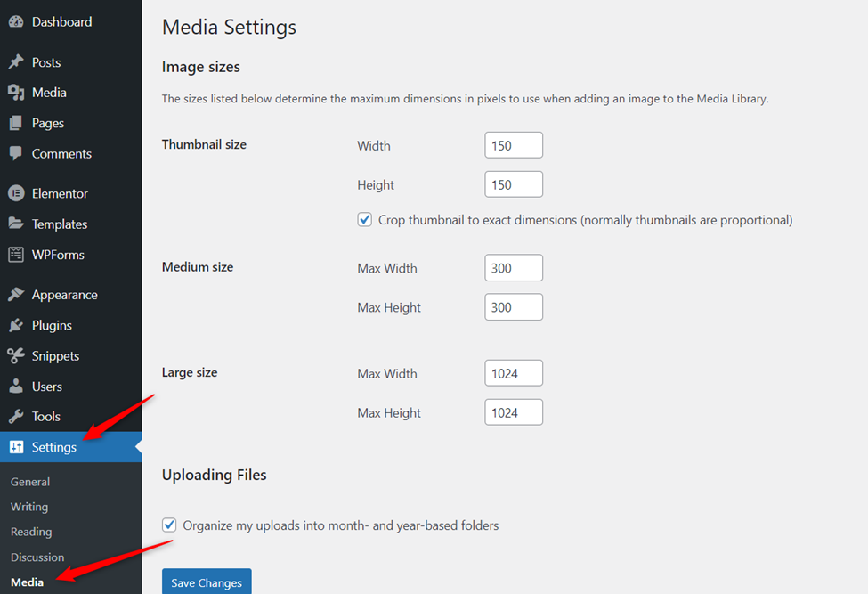Click the Medium size Max Height field
The image size is (868, 594).
(x=513, y=307)
